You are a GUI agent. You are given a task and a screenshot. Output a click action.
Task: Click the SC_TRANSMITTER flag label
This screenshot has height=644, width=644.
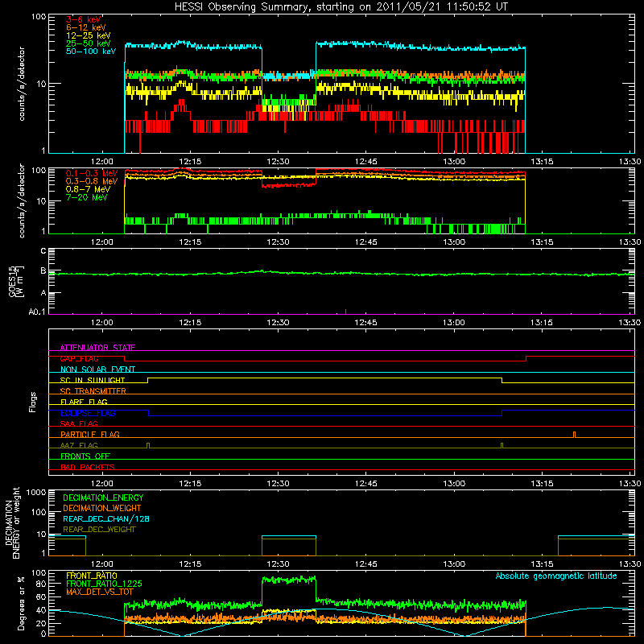(93, 391)
